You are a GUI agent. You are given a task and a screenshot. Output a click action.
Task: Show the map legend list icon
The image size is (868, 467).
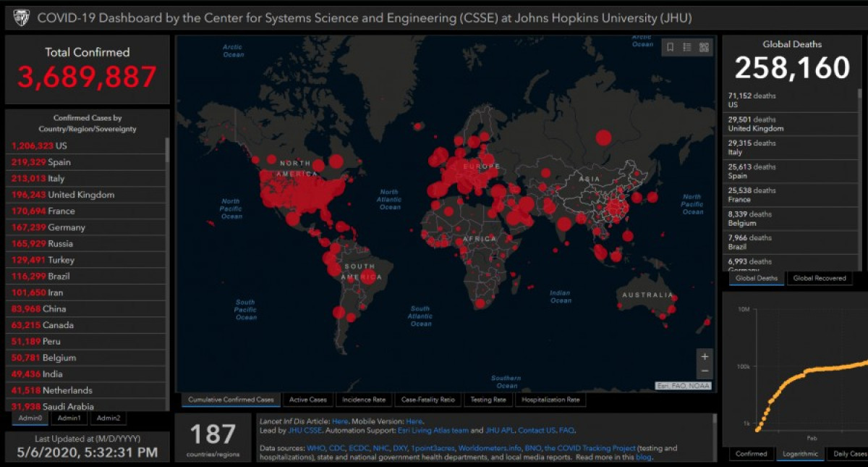point(687,48)
